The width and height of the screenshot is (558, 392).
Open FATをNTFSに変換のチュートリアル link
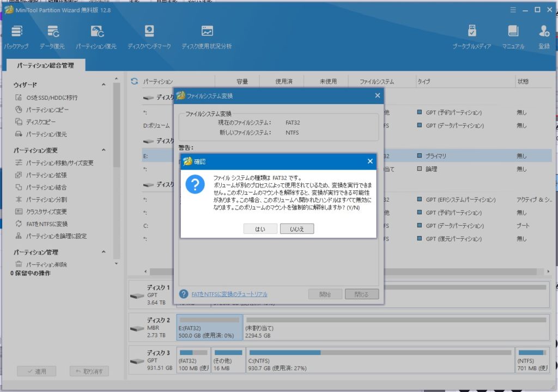click(x=229, y=294)
